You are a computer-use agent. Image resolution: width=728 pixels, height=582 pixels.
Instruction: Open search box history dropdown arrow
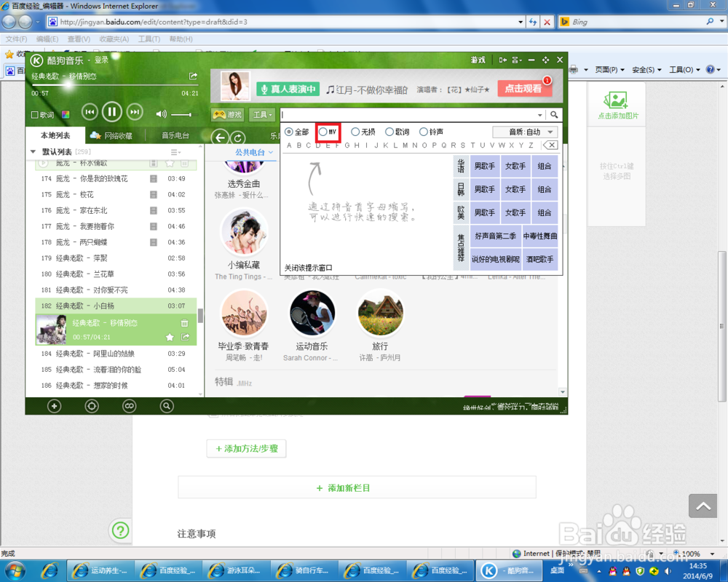pyautogui.click(x=539, y=115)
